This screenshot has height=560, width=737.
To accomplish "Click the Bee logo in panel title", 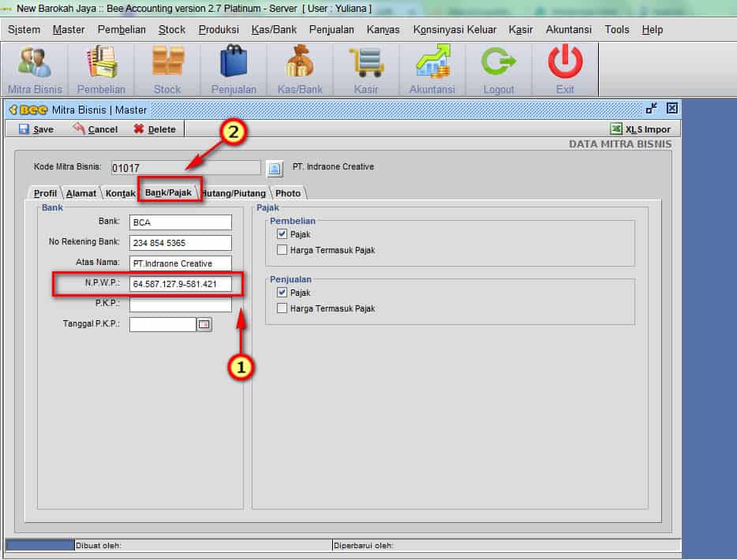I will (28, 110).
